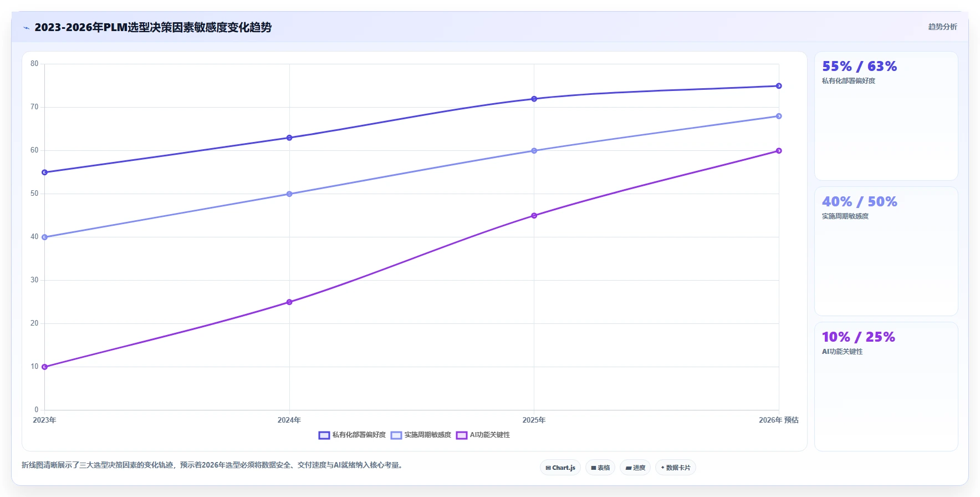
Task: Click the 2024年 x-axis label
Action: [289, 420]
